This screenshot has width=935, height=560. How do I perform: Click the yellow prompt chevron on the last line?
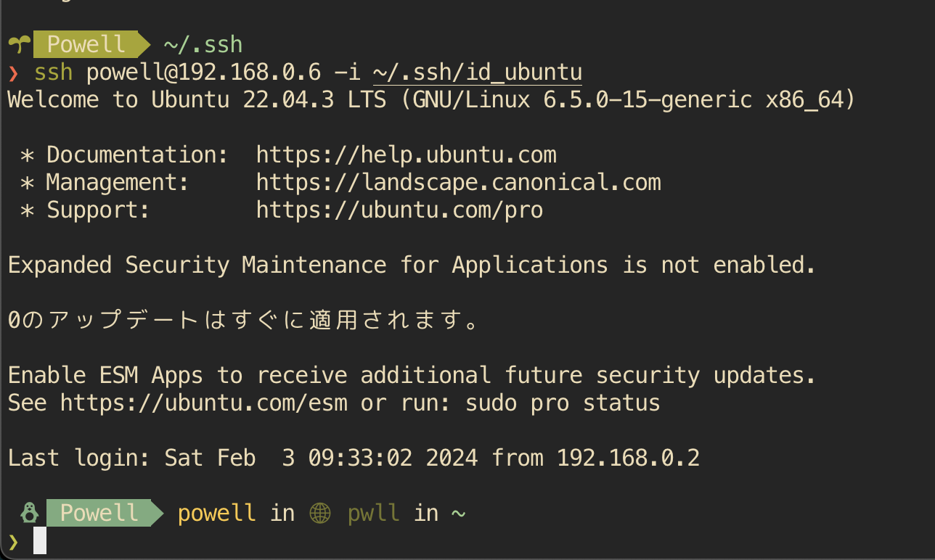pyautogui.click(x=14, y=541)
